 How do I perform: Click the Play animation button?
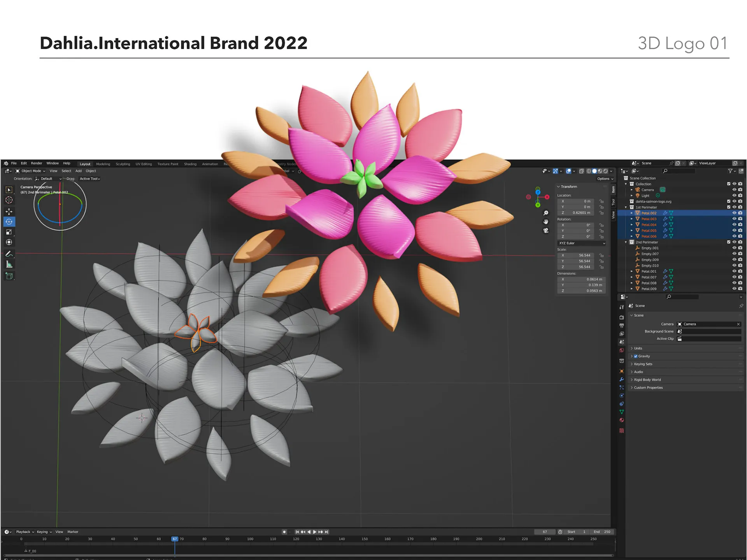pyautogui.click(x=315, y=532)
